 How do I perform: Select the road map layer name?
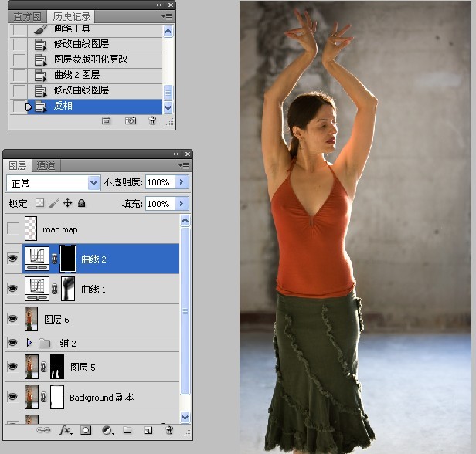[59, 229]
